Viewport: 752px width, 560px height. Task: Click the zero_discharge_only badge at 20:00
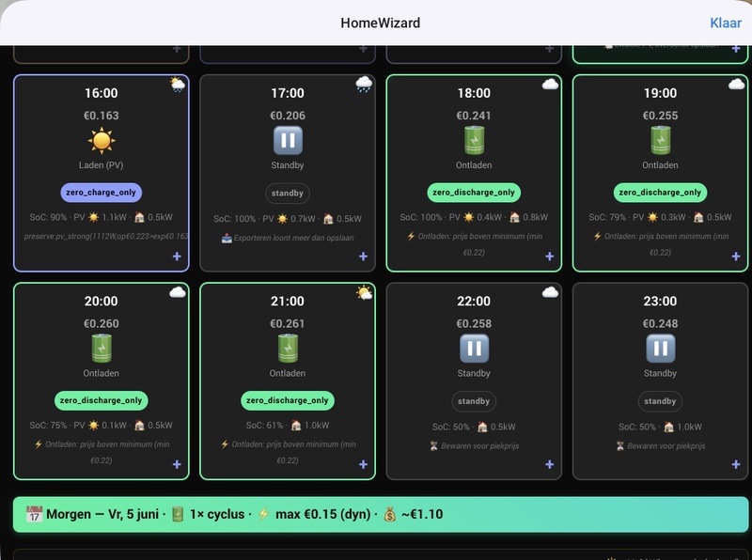(x=102, y=400)
